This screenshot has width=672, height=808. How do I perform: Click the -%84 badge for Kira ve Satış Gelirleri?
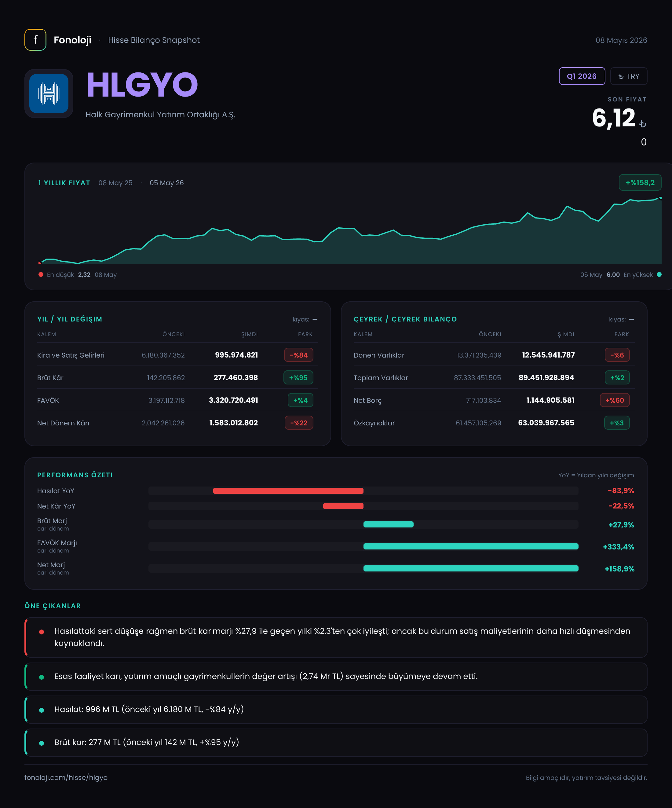tap(298, 355)
